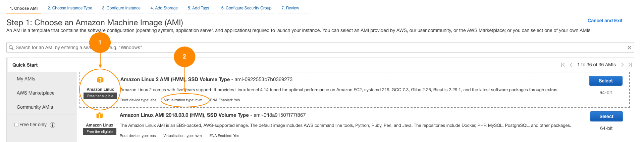Select the Amazon Linux AMI 2018.03.0
The image size is (644, 142).
coord(606,116)
